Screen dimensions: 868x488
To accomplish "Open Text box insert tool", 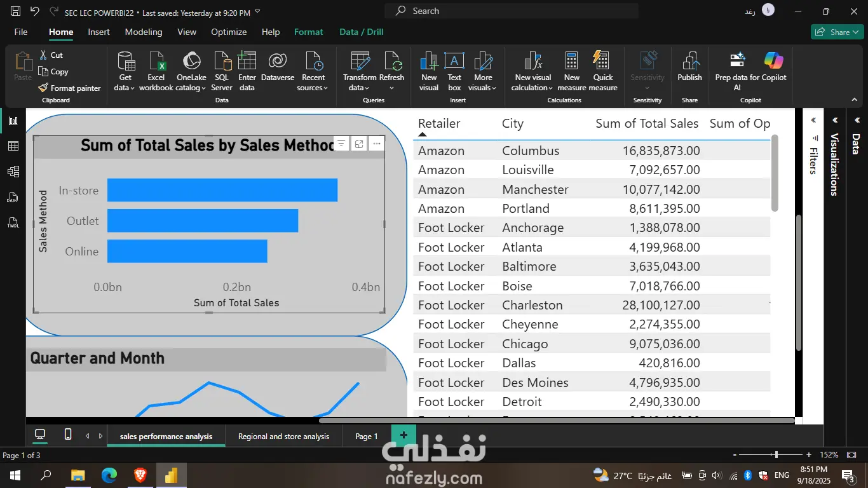I will click(x=454, y=71).
